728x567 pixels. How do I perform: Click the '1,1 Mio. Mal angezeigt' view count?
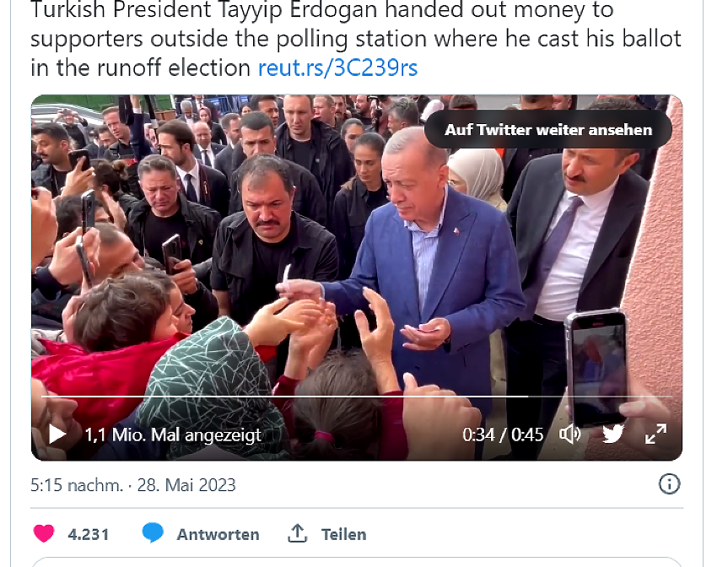[x=173, y=435]
